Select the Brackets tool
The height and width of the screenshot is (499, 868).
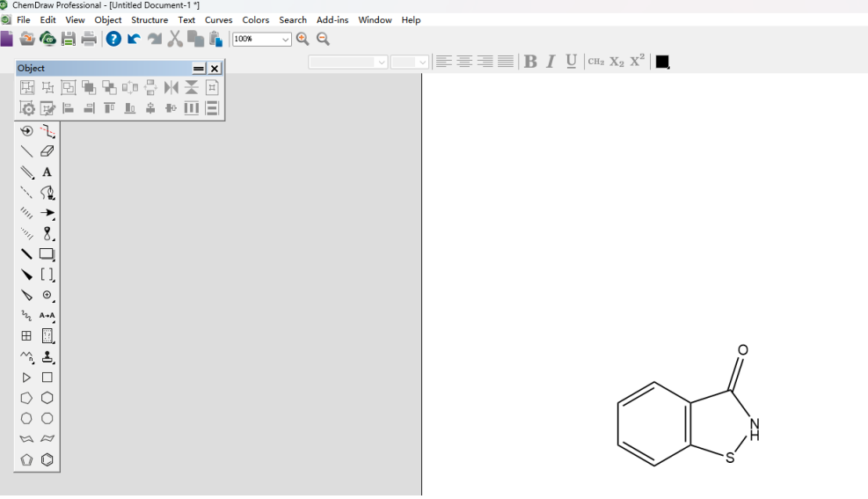pos(47,275)
